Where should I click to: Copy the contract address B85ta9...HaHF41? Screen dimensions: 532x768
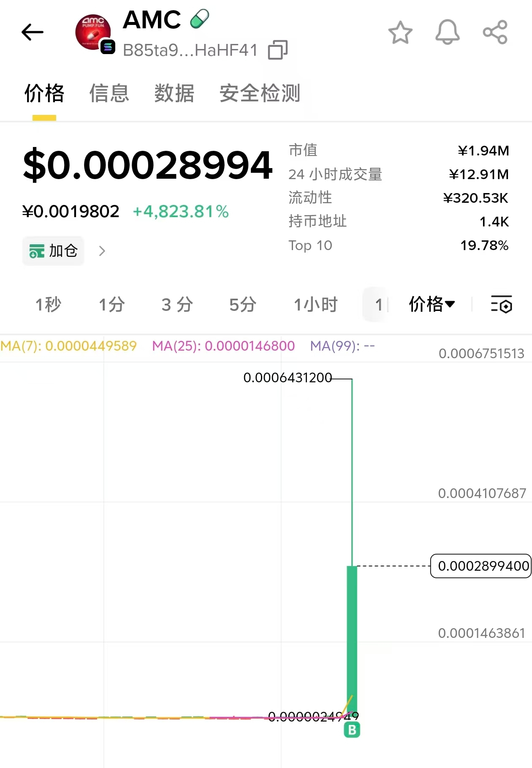pos(278,50)
